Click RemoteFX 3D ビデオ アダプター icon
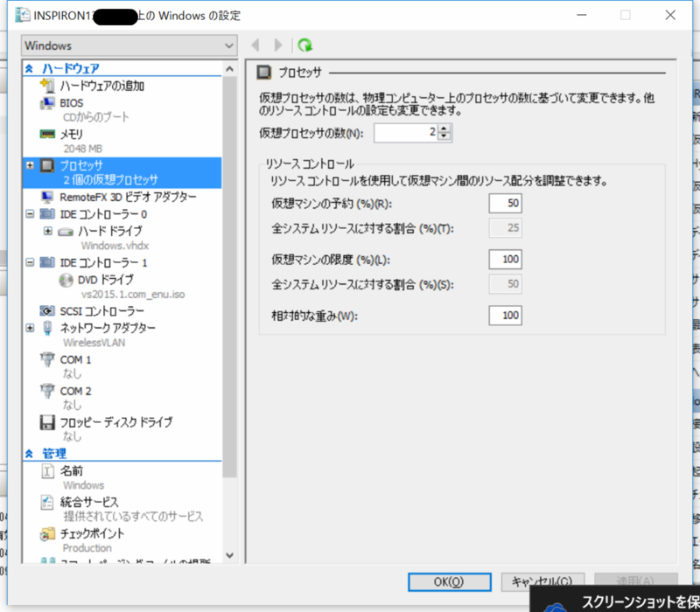This screenshot has height=612, width=700. pos(47,197)
